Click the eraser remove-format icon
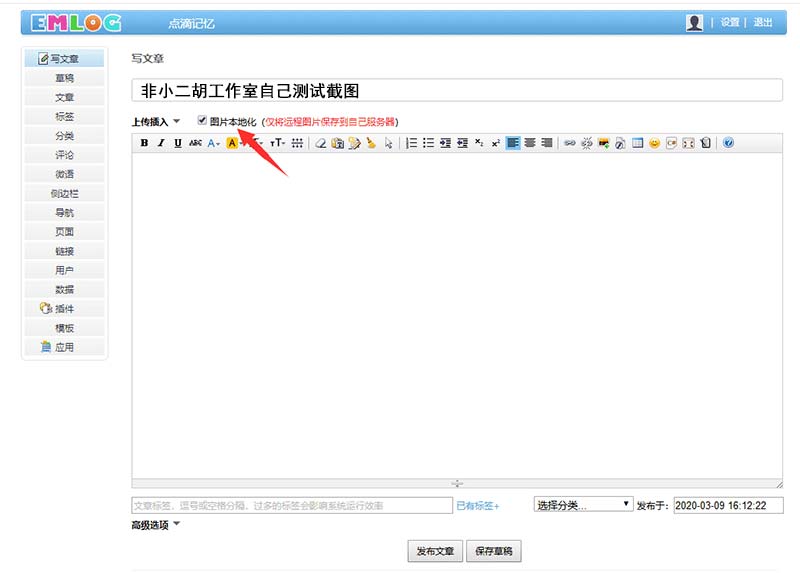This screenshot has height=573, width=800. [320, 143]
